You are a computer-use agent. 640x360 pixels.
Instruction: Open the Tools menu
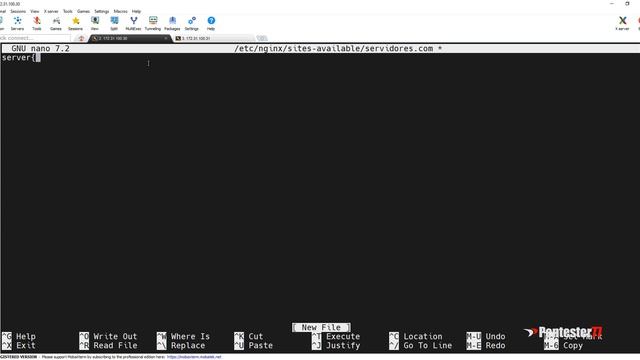coord(68,11)
